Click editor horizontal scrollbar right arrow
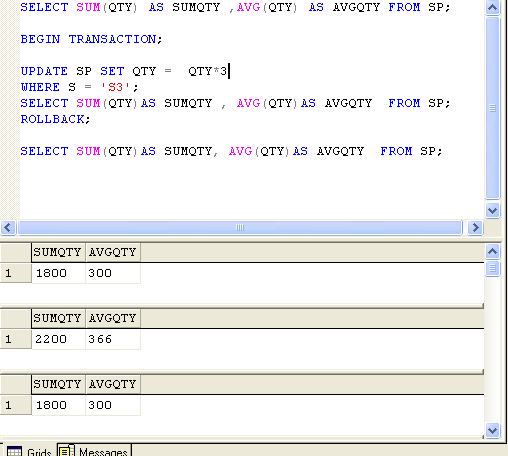Image resolution: width=508 pixels, height=456 pixels. point(475,228)
